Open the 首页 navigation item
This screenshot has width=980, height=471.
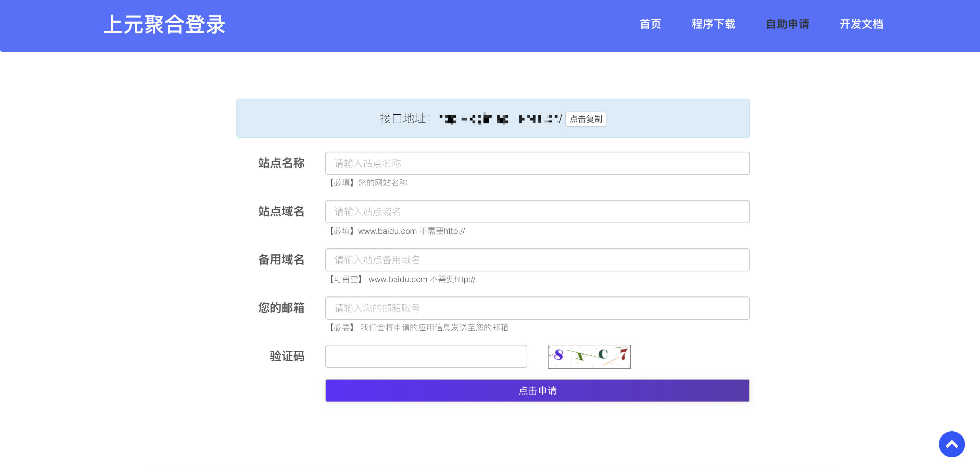[x=650, y=24]
